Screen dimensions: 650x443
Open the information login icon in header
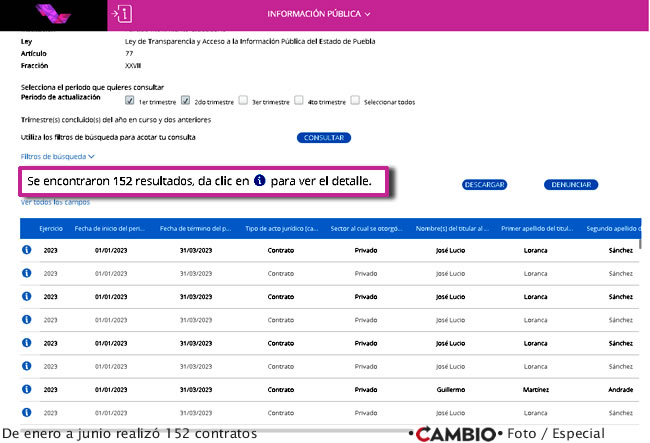click(122, 14)
